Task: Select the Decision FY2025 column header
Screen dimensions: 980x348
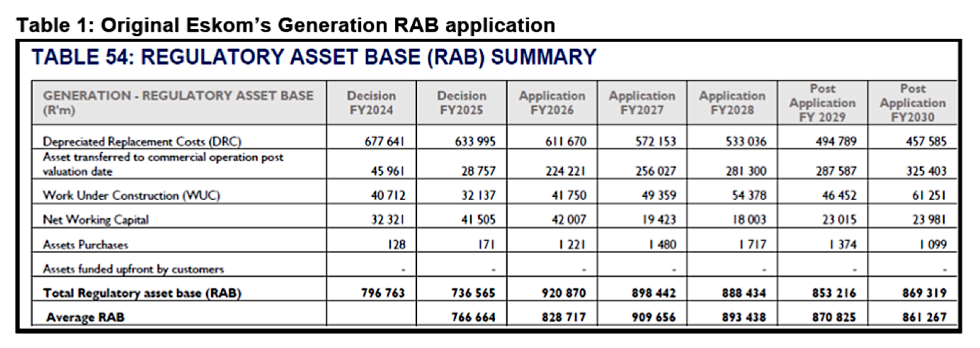Action: pos(462,103)
